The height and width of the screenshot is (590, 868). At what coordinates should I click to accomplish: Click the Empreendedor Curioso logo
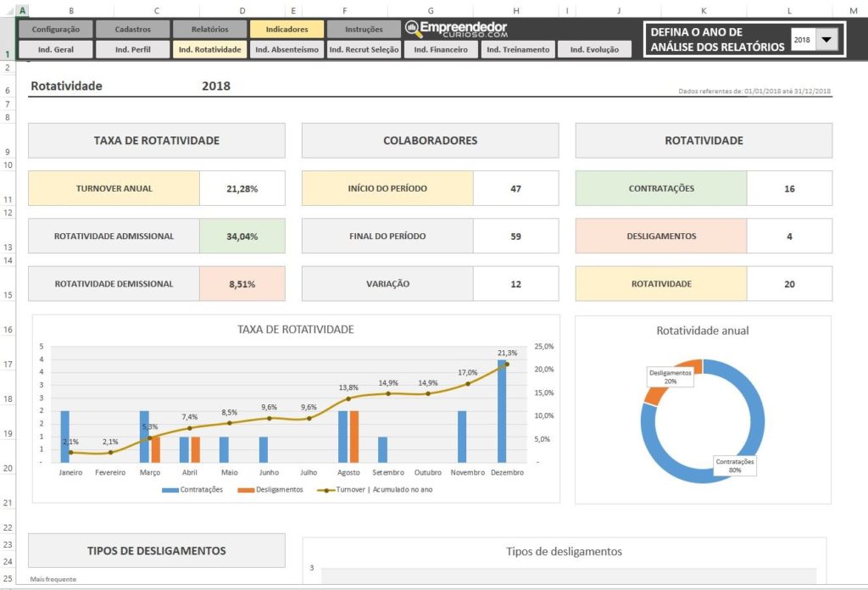coord(456,30)
